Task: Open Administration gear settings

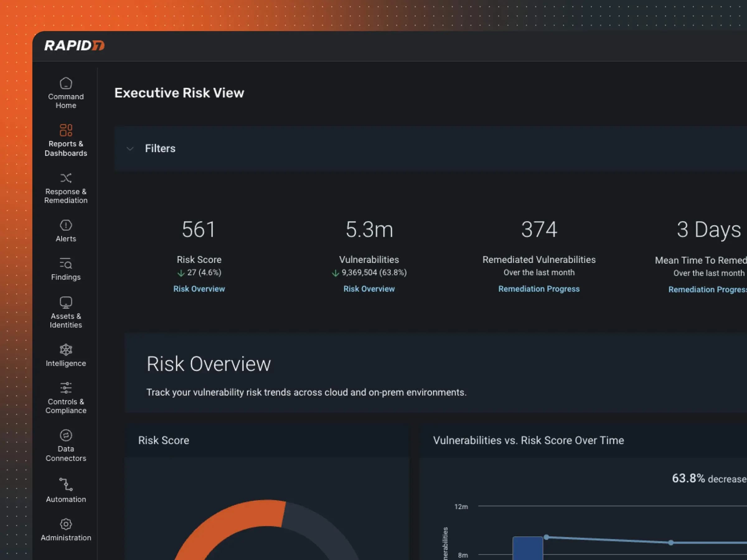Action: coord(66,524)
